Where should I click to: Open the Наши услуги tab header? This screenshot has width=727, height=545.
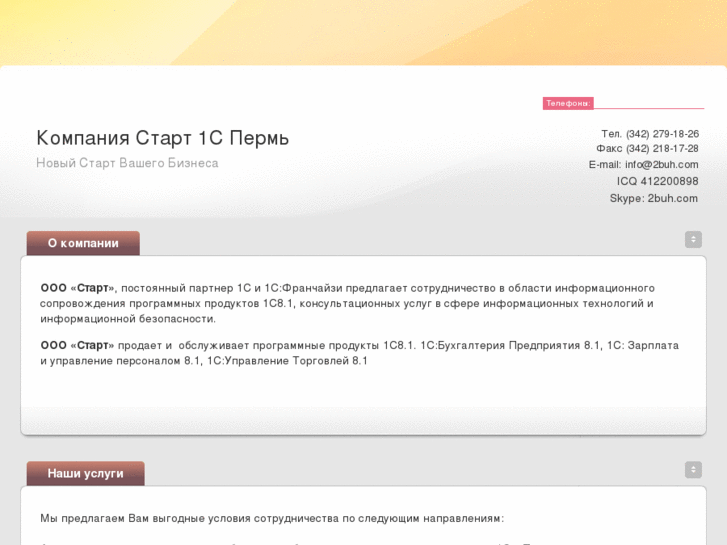tap(85, 473)
